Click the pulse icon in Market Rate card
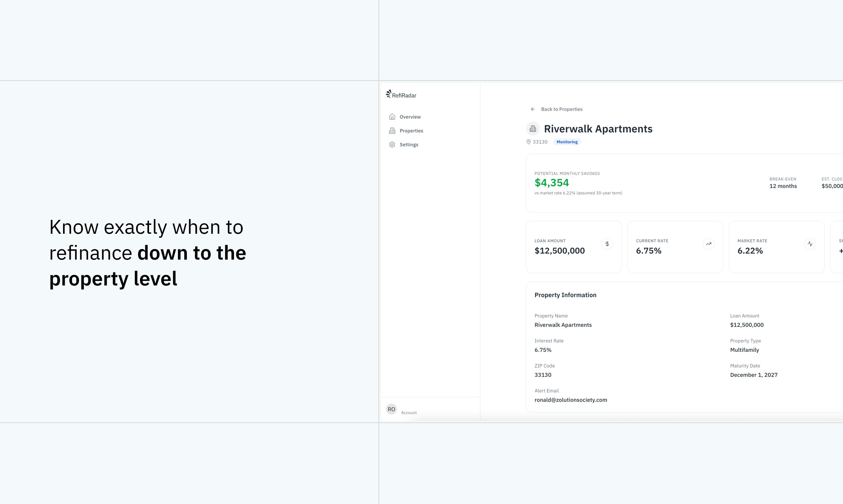This screenshot has width=843, height=504. 810,244
